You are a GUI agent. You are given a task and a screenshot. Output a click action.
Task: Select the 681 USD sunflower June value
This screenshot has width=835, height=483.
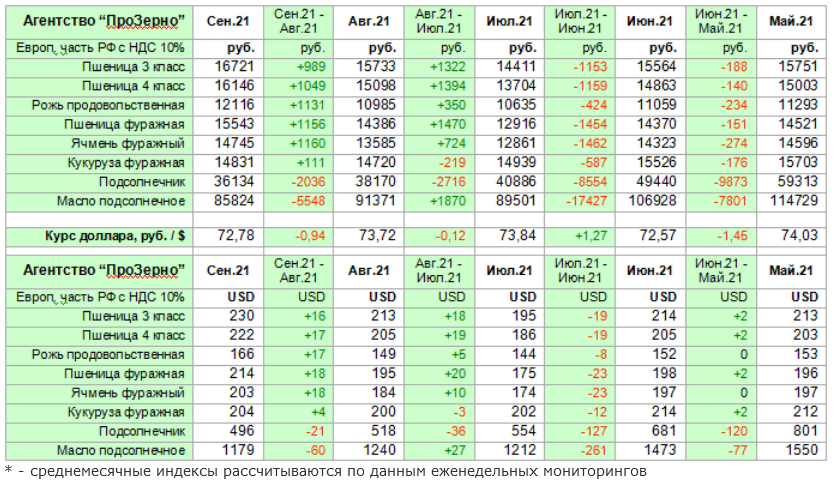(650, 431)
